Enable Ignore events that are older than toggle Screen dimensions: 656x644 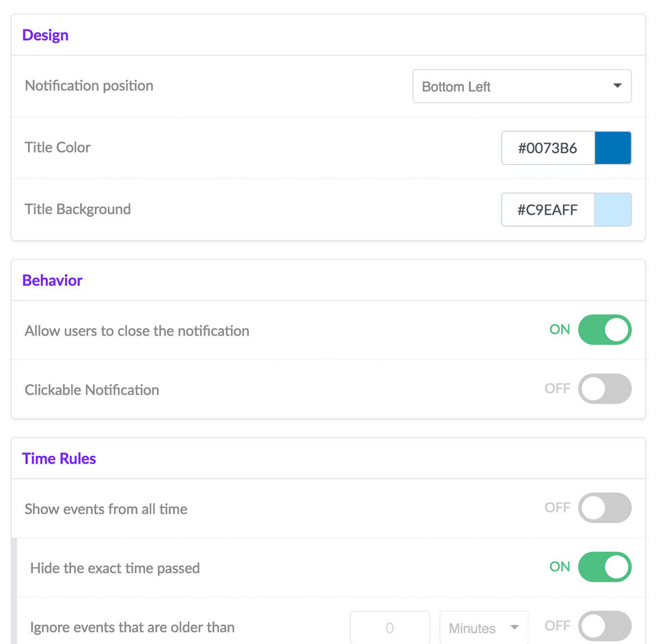[x=604, y=626]
